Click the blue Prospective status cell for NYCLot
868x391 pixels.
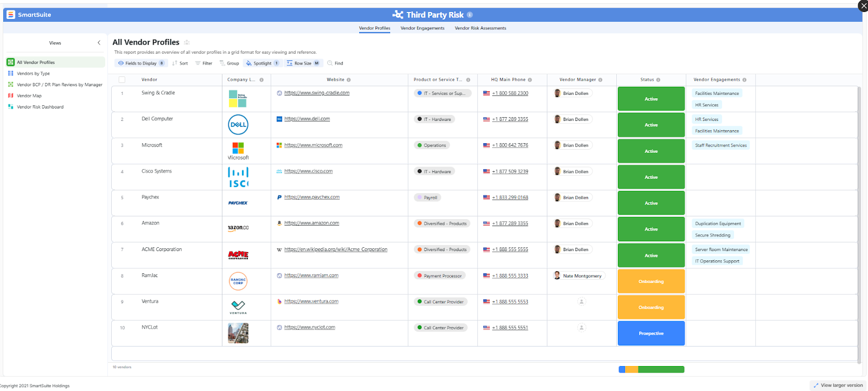pyautogui.click(x=651, y=333)
